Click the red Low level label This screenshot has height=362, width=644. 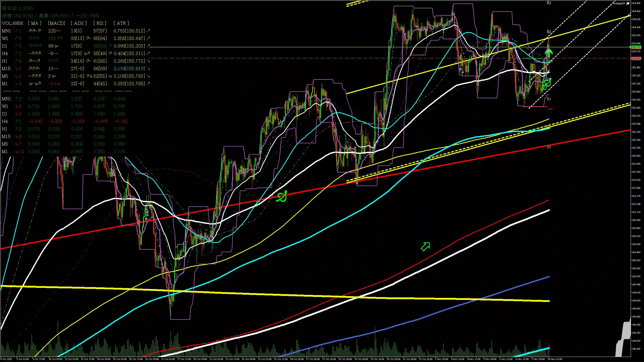[x=550, y=109]
